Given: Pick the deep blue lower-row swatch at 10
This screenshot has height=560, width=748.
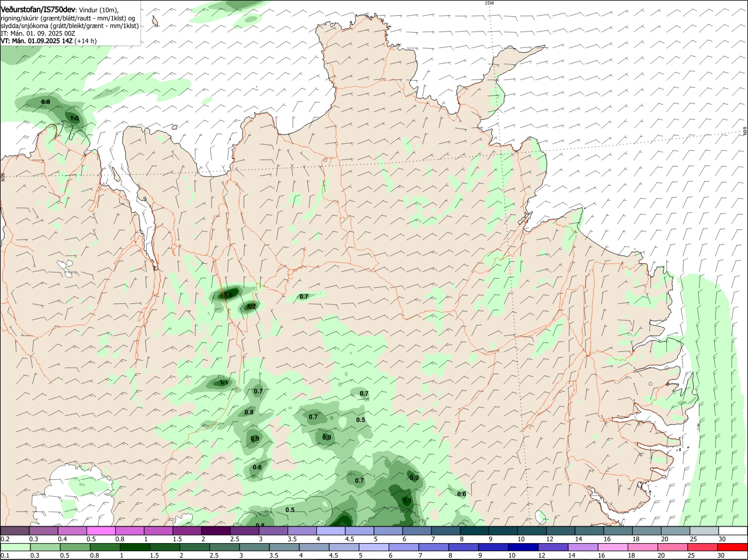Looking at the screenshot, I should pos(524,548).
